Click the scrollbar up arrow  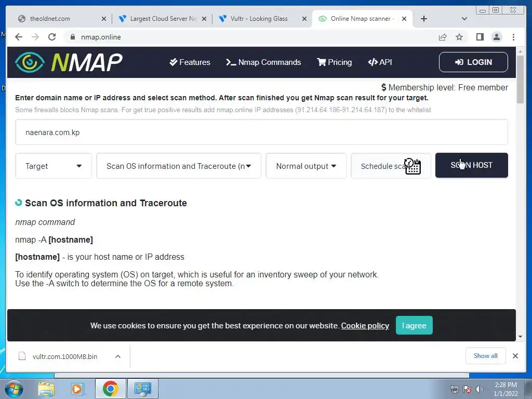coord(520,51)
